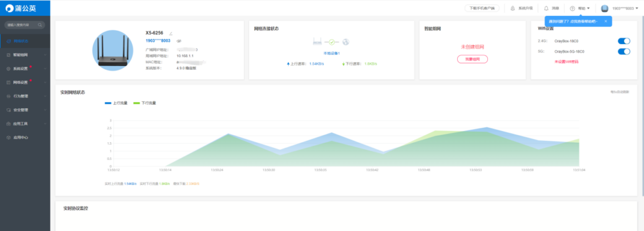Click the 未创建组网 status text
Image resolution: width=644 pixels, height=231 pixels.
472,47
